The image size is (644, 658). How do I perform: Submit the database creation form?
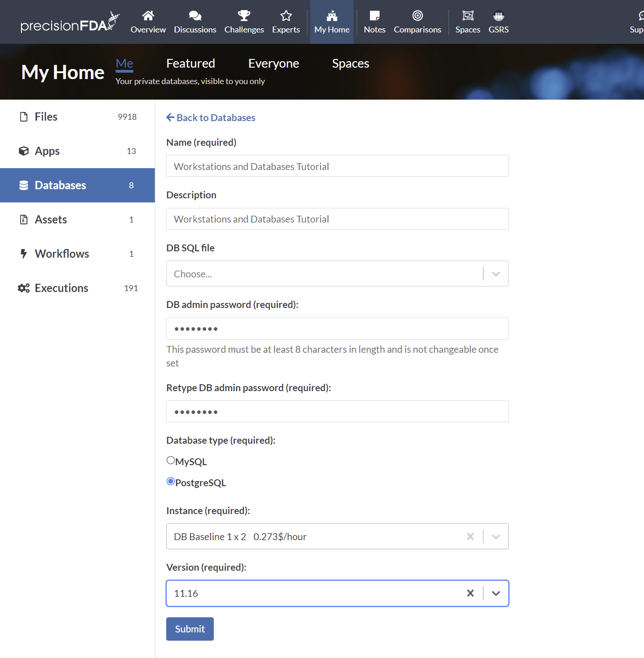point(190,629)
